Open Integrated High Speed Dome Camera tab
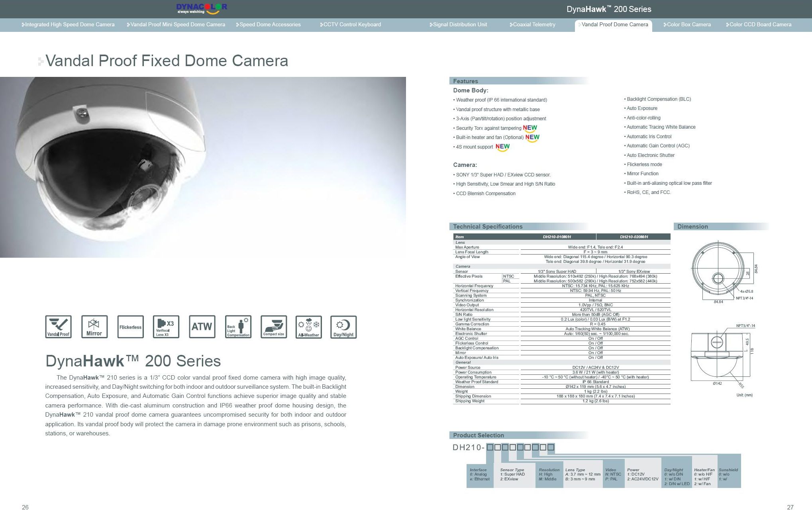Image resolution: width=812 pixels, height=523 pixels. (x=68, y=25)
